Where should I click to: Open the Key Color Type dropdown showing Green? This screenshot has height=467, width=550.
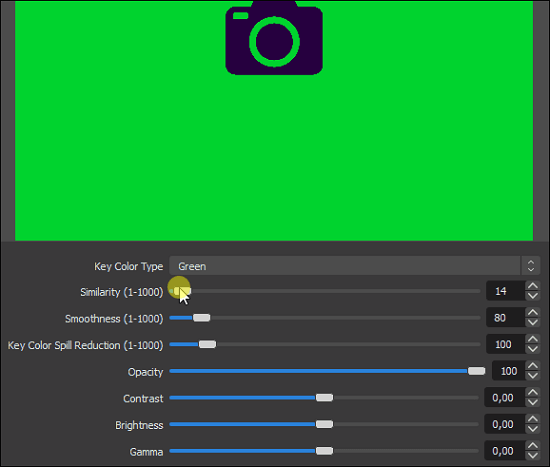(354, 266)
